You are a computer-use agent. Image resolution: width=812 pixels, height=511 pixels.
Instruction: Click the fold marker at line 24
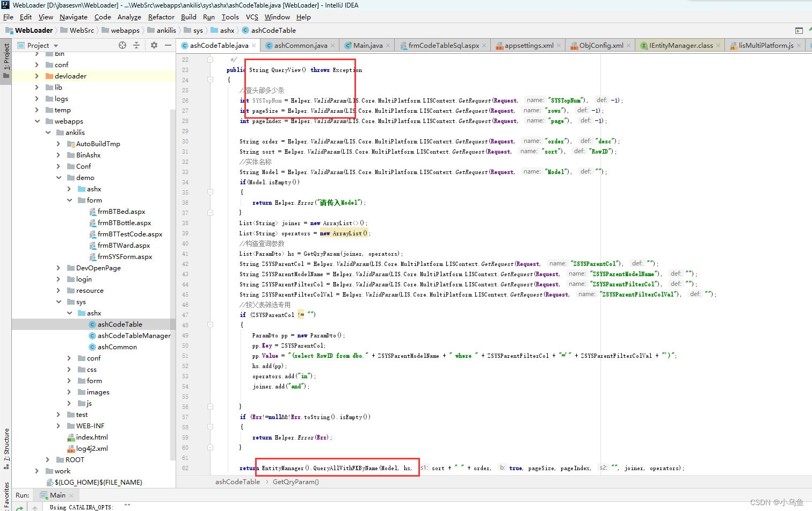210,80
